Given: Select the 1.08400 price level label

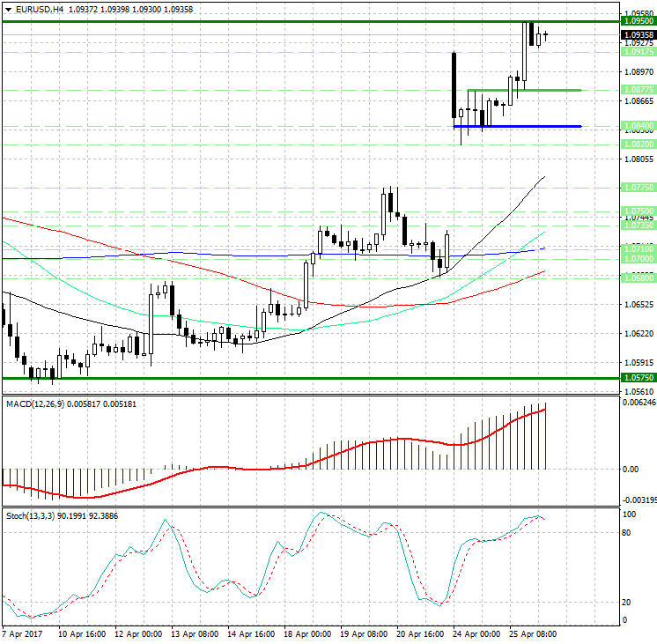Looking at the screenshot, I should [639, 126].
